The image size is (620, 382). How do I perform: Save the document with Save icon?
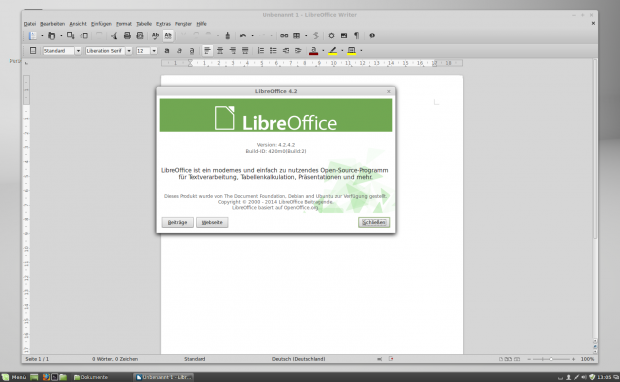click(70, 36)
